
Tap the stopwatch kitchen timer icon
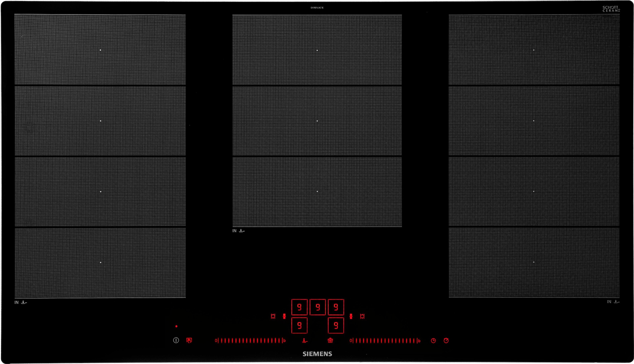(446, 340)
